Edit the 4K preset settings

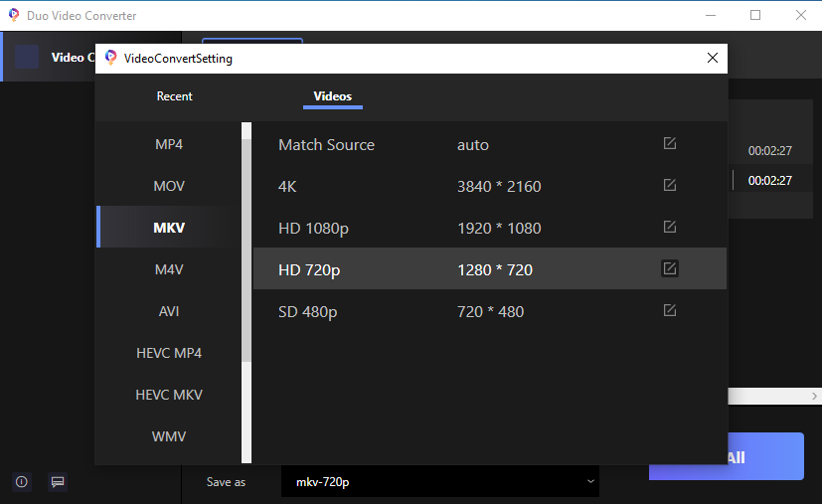pos(670,185)
